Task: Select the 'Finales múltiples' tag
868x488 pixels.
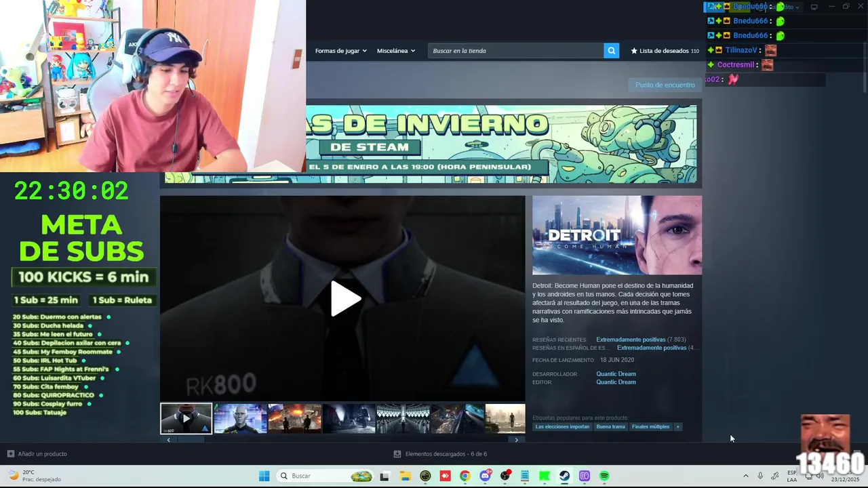Action: coord(650,427)
